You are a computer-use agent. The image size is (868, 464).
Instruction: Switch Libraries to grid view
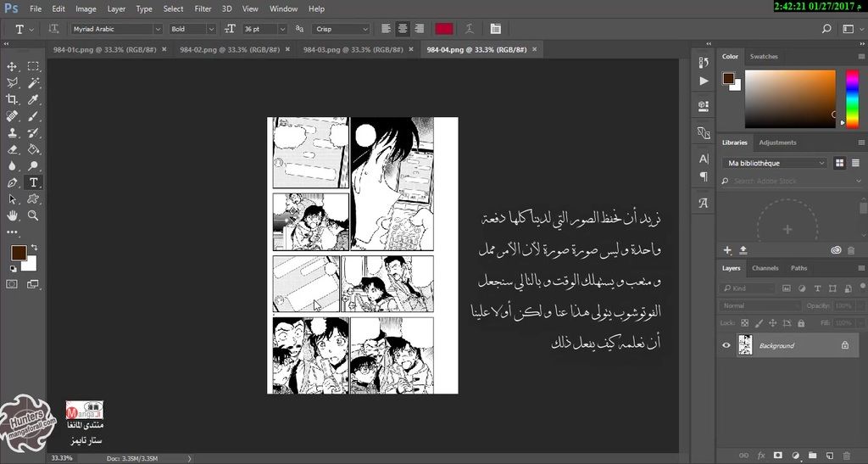click(x=840, y=163)
